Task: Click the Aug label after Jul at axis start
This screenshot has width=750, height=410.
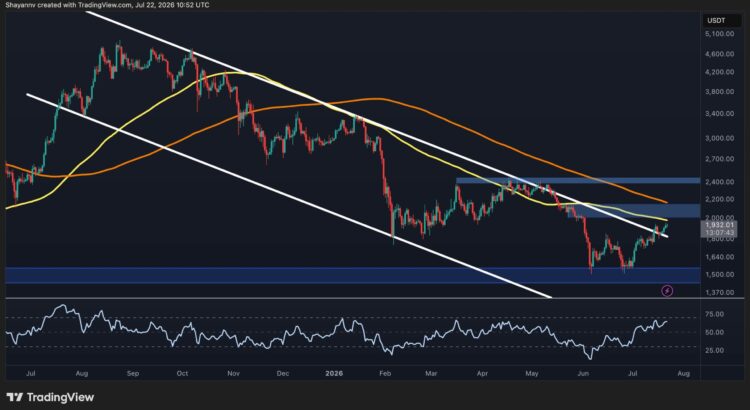Action: coord(81,374)
